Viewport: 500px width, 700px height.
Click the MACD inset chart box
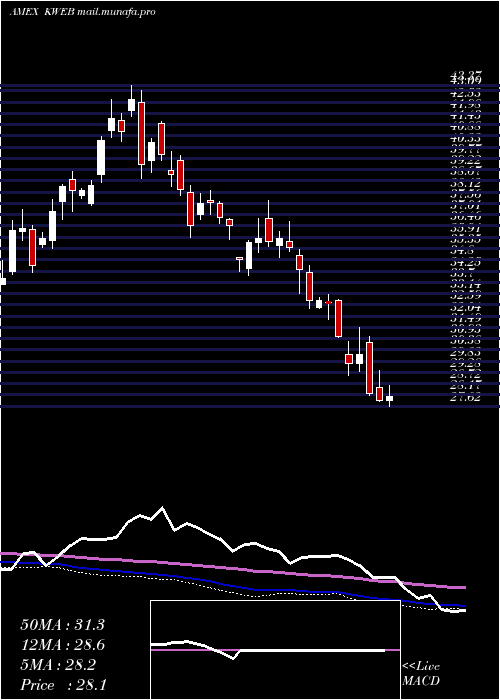pos(275,650)
